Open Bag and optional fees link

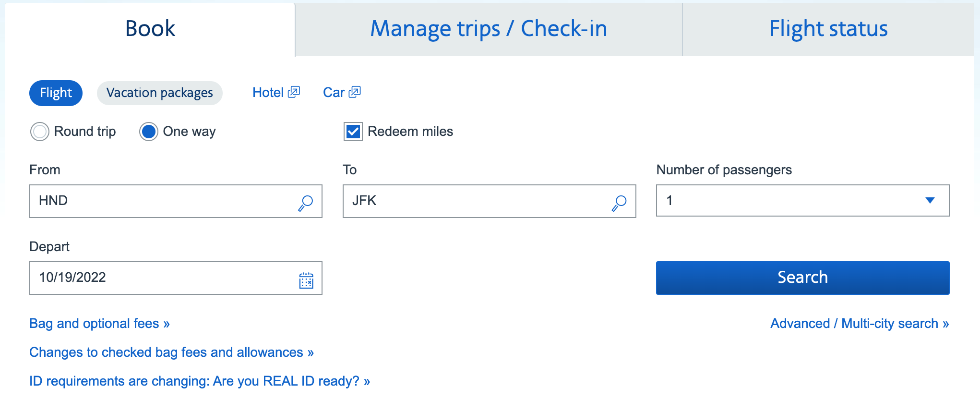point(99,324)
